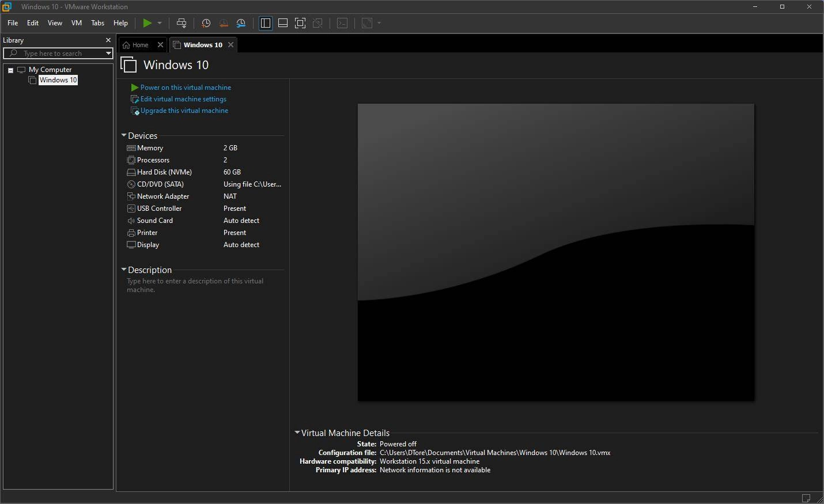Click the library search field

(58, 54)
